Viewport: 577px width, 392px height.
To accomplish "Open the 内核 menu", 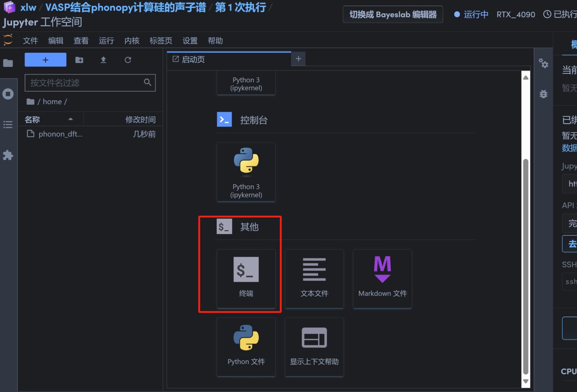I will click(x=132, y=41).
